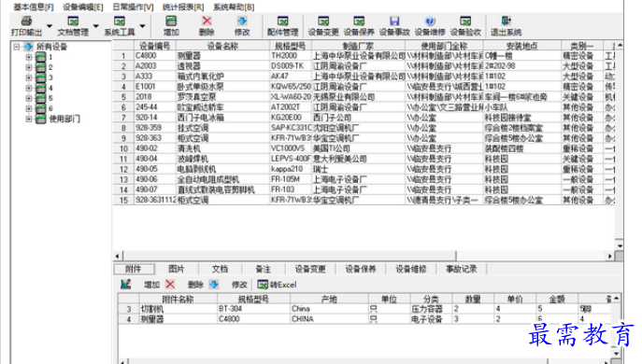The width and height of the screenshot is (642, 364).
Task: Click the 退出系统 exit icon
Action: point(506,21)
